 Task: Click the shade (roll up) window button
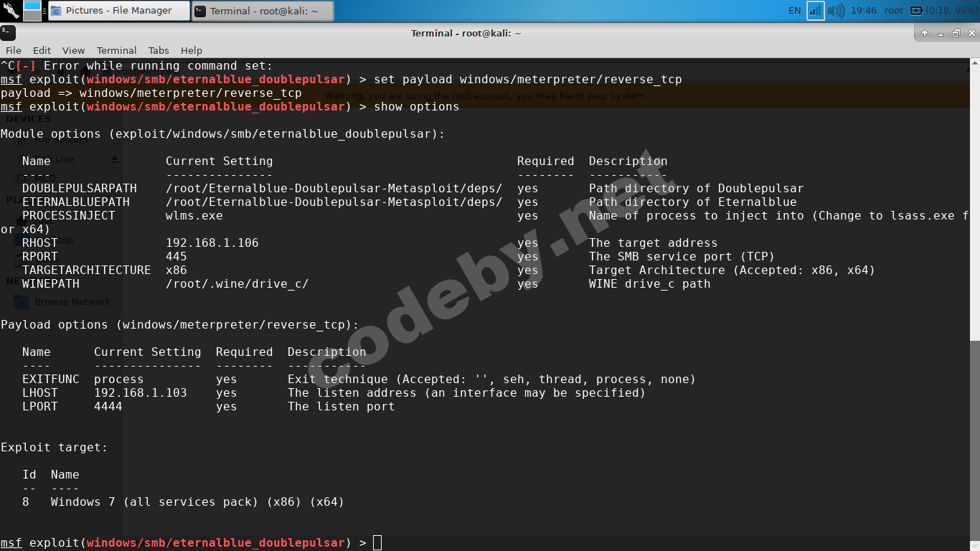(x=925, y=33)
